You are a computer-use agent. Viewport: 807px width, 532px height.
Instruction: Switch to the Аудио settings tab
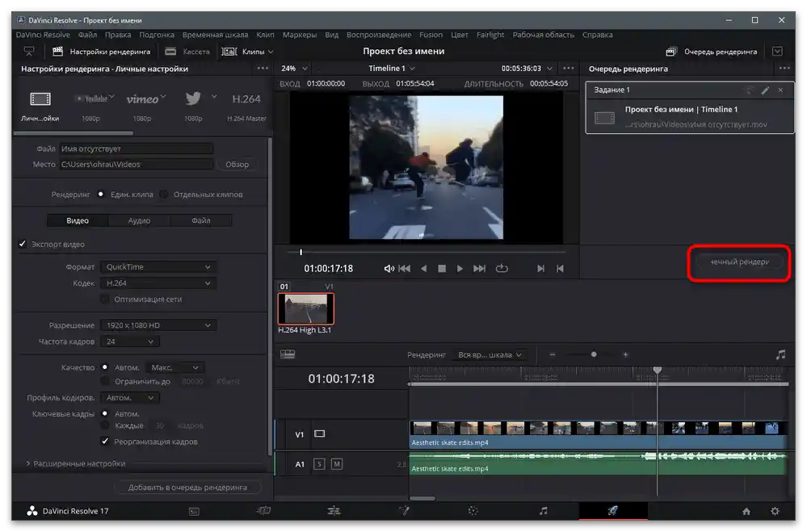point(139,220)
